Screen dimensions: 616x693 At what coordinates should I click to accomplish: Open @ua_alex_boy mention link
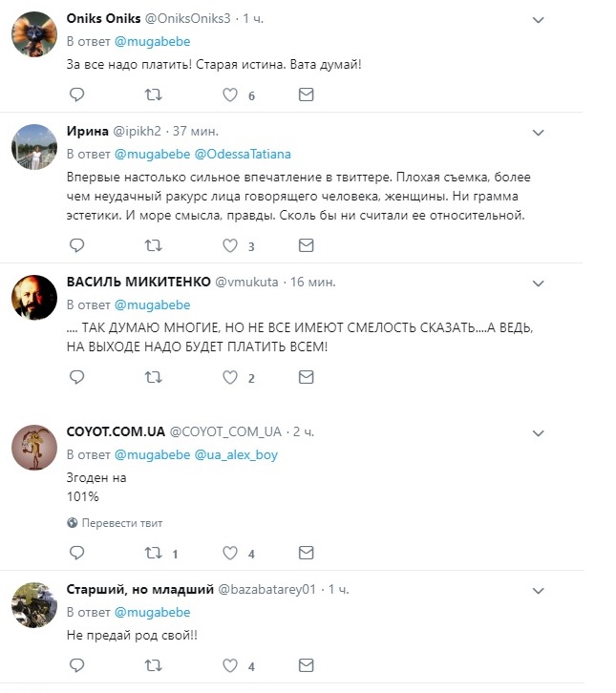[236, 454]
